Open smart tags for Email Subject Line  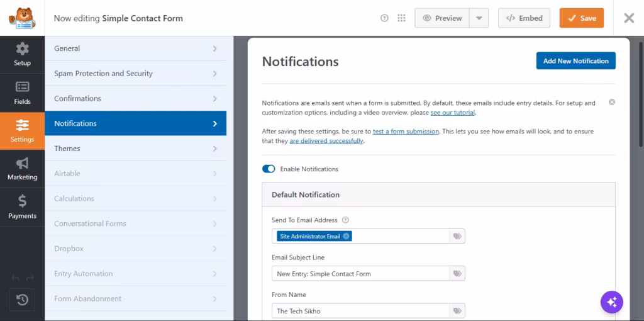point(457,273)
